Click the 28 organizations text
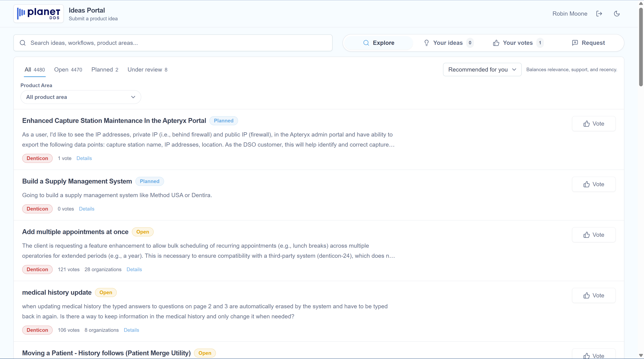Viewport: 644px width, 359px height. tap(103, 270)
